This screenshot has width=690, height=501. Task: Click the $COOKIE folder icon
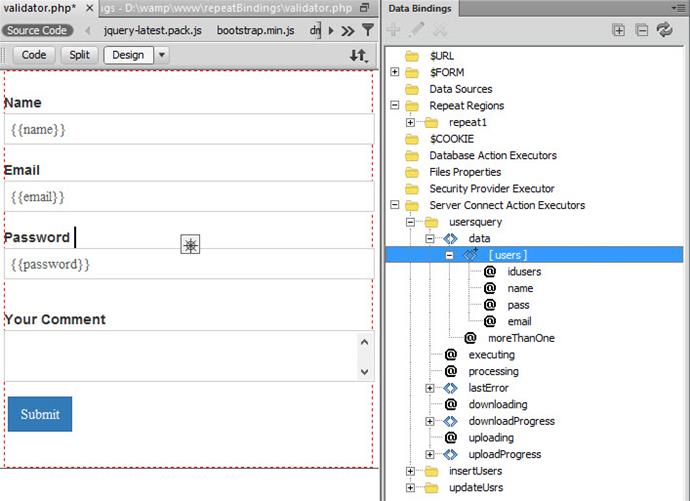[412, 139]
